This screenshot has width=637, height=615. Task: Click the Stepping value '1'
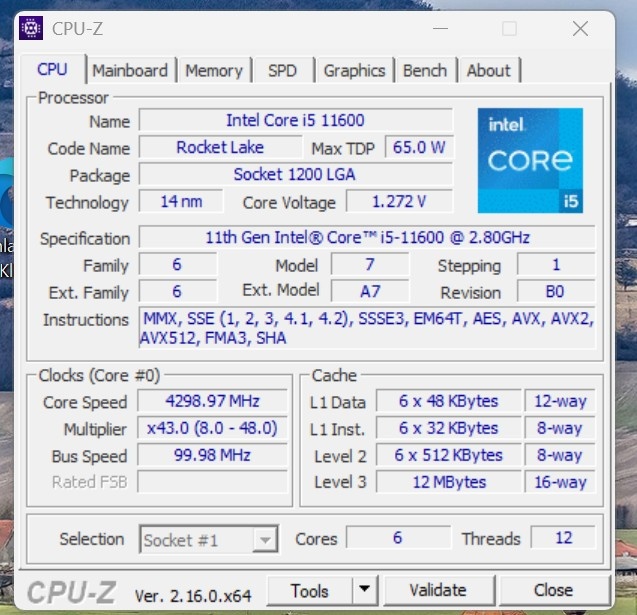(556, 265)
